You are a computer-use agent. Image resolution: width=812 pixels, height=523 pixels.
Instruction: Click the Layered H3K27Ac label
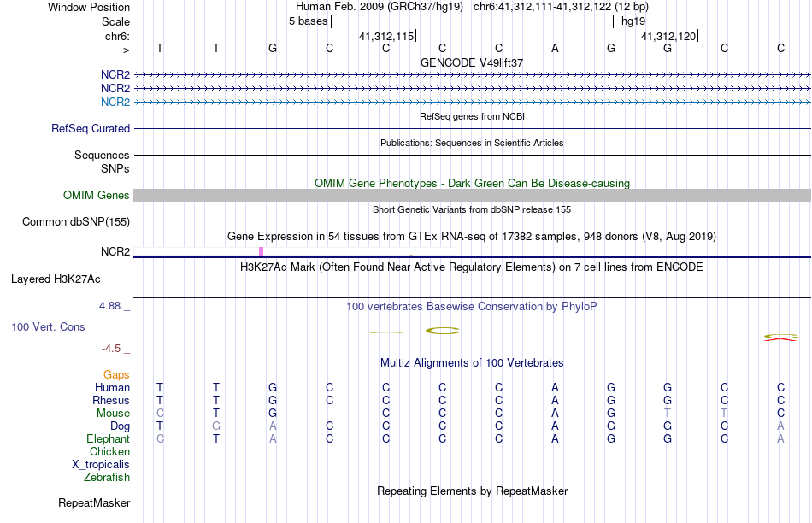pyautogui.click(x=56, y=279)
